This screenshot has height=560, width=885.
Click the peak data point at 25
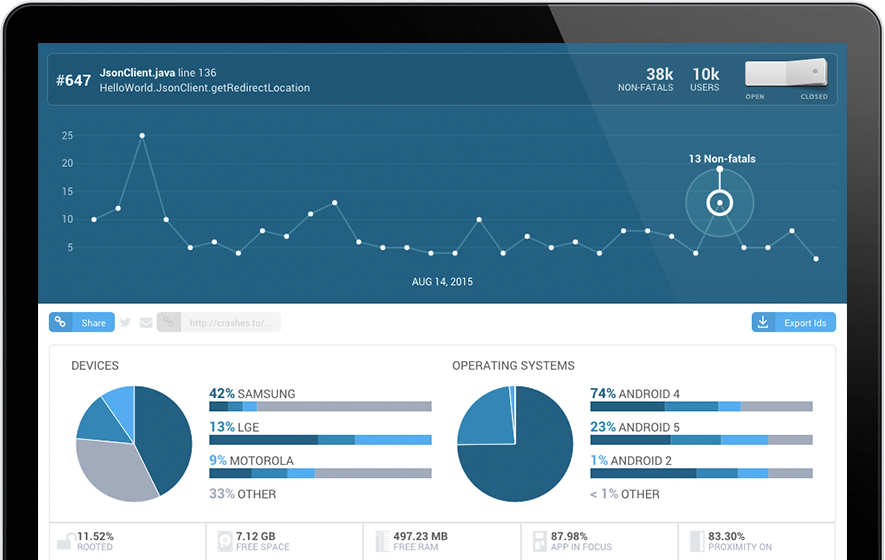[x=142, y=135]
